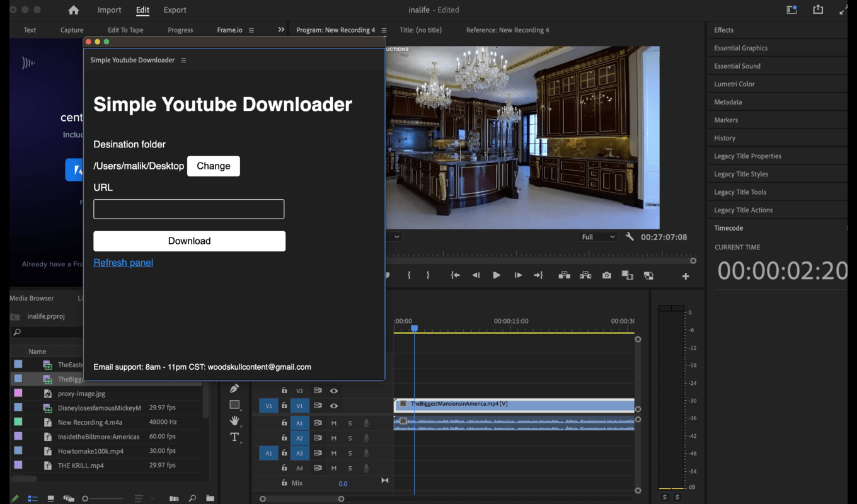Create a New Bin folder icon
The height and width of the screenshot is (504, 857).
tap(210, 498)
